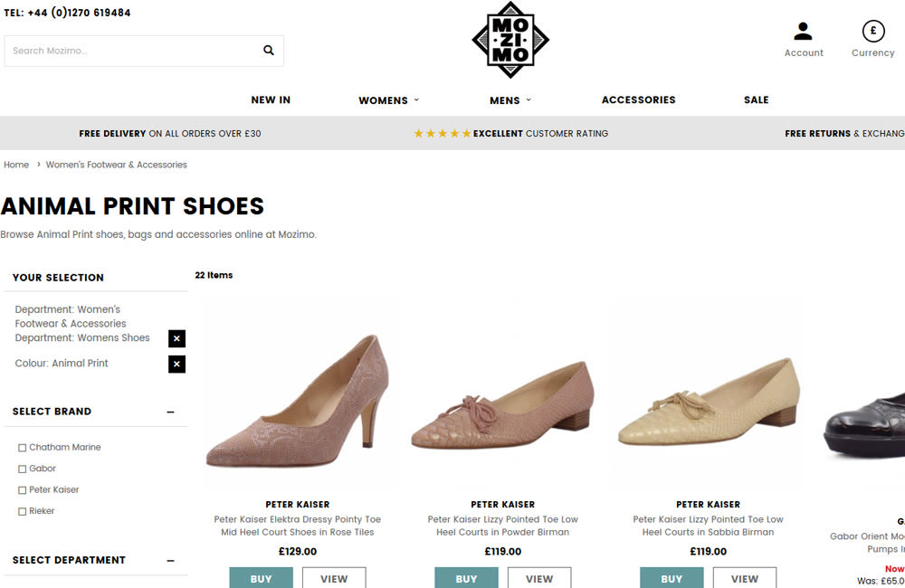This screenshot has height=588, width=905.
Task: Collapse the Select Brand section
Action: coord(170,412)
